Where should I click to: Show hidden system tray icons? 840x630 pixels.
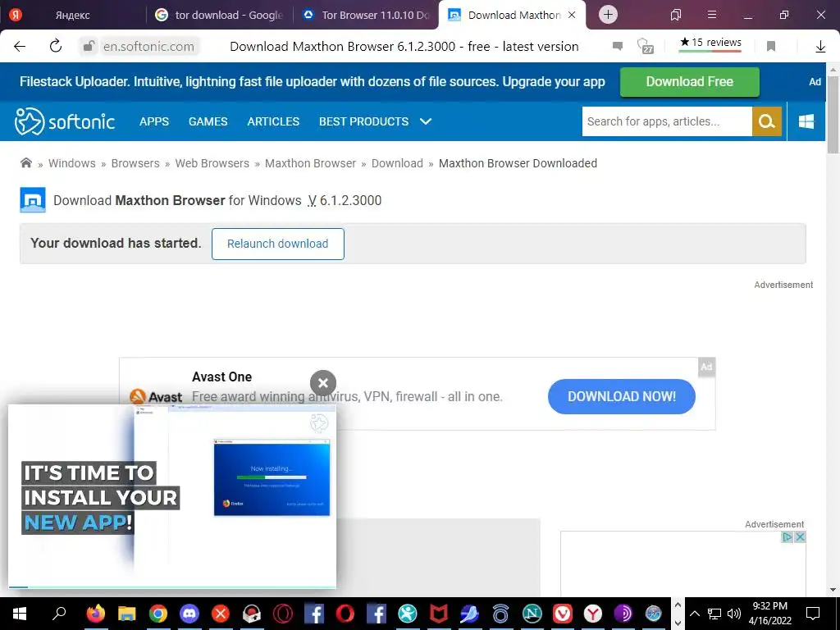[x=694, y=614]
